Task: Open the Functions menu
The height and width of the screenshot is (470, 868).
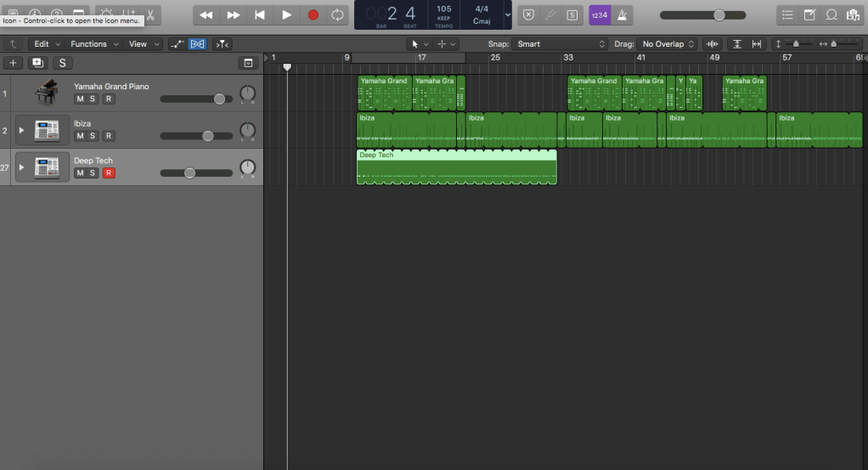Action: [93, 44]
